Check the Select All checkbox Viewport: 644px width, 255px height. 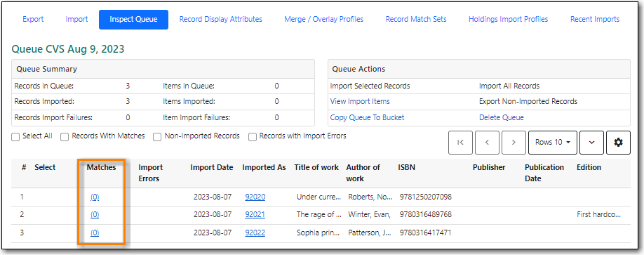point(15,137)
